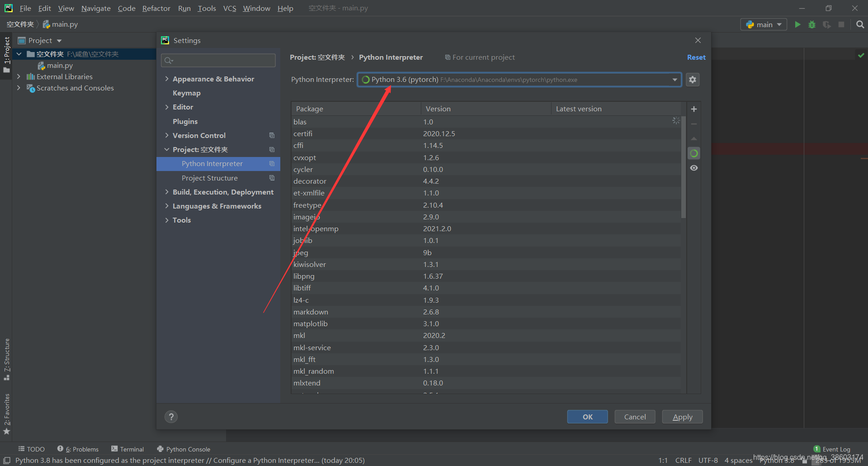Open interpreter gear settings icon
Screen dimensions: 868x466
tap(693, 80)
